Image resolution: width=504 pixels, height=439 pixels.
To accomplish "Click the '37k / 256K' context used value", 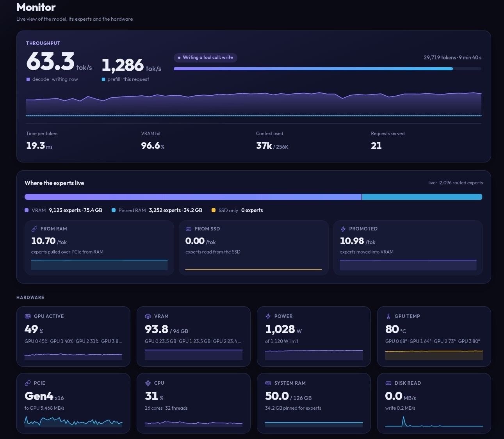I will pos(272,146).
